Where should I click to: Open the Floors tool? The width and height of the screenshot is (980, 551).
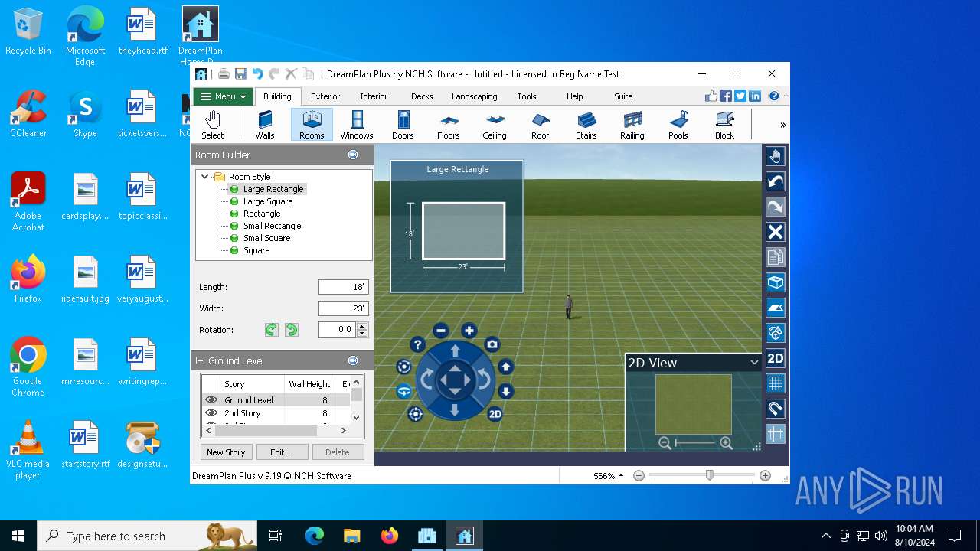(449, 125)
